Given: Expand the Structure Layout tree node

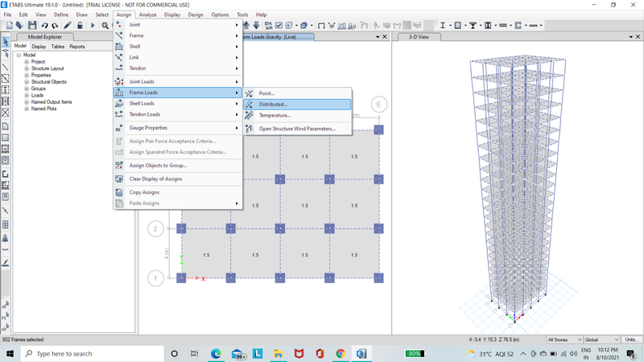Looking at the screenshot, I should click(27, 68).
